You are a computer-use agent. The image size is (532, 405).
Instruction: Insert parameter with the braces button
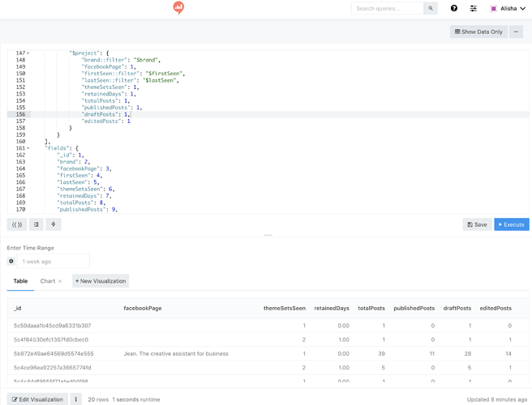click(x=17, y=224)
